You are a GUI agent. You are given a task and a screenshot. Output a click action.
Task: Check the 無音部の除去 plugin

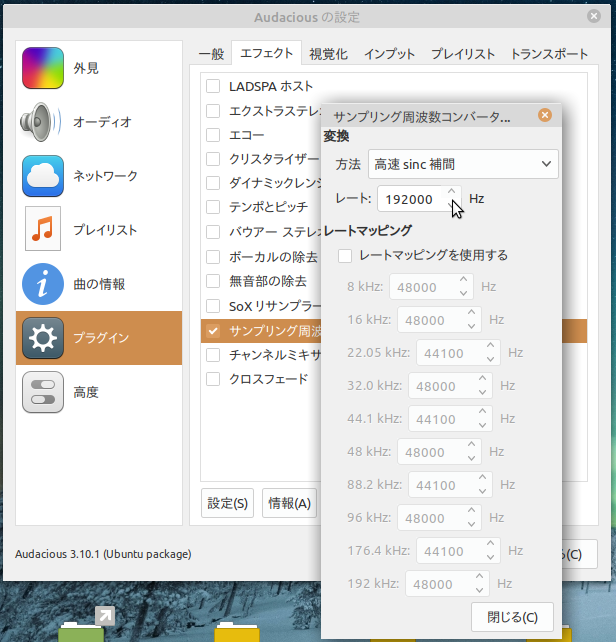click(x=213, y=281)
